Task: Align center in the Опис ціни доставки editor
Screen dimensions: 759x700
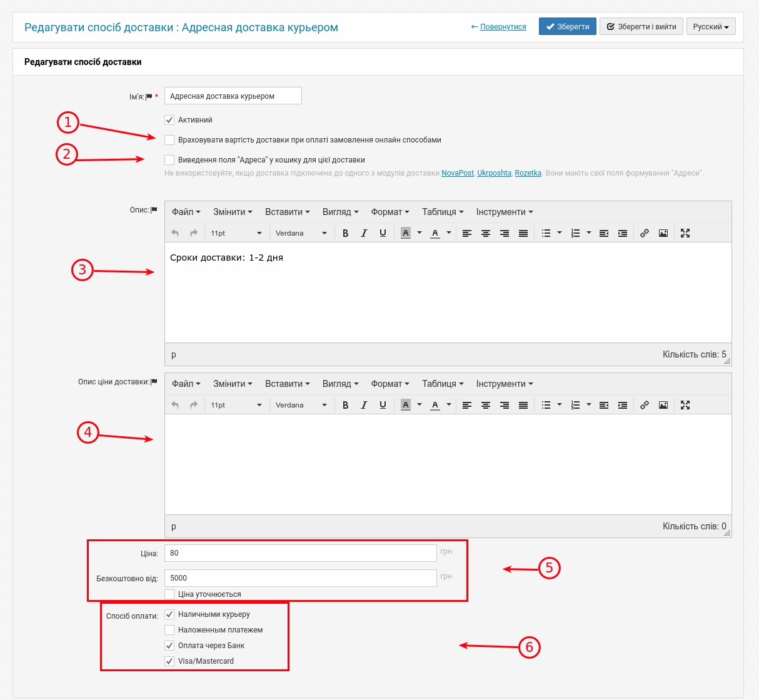Action: (486, 405)
